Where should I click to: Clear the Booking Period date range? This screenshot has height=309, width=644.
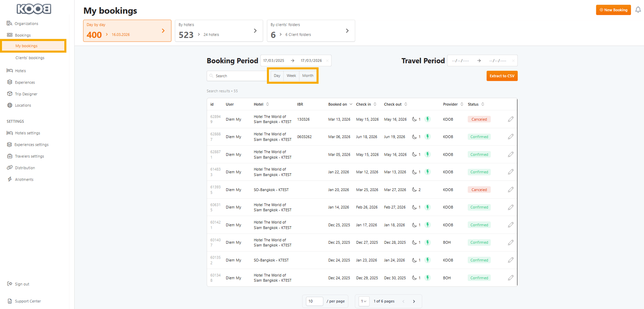tap(327, 61)
